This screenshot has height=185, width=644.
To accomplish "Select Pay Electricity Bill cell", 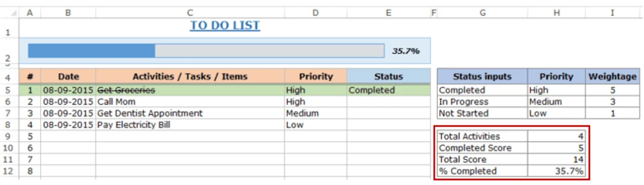I will click(x=190, y=125).
